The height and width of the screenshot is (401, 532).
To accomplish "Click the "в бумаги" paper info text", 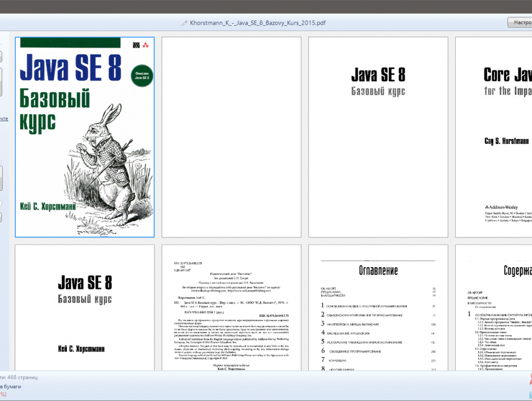I will pos(11,386).
